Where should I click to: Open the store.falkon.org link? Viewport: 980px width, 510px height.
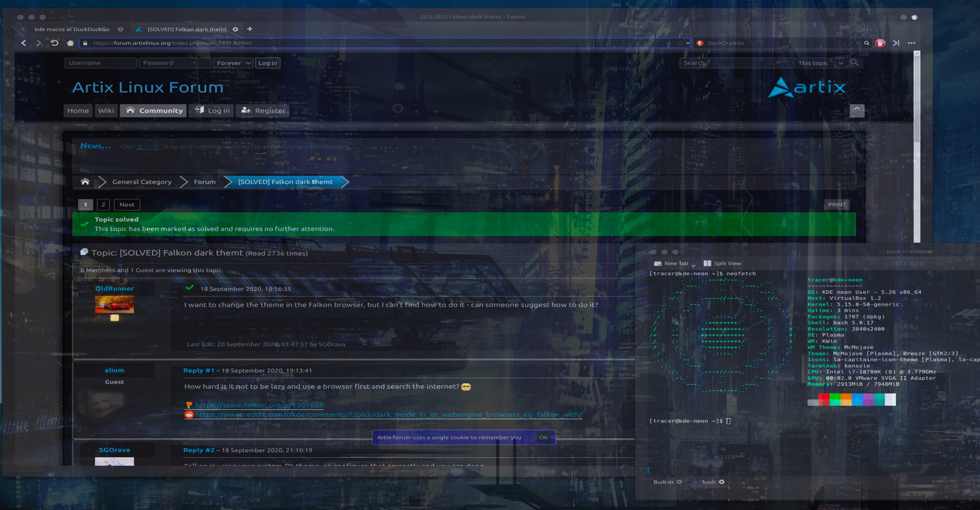(259, 405)
